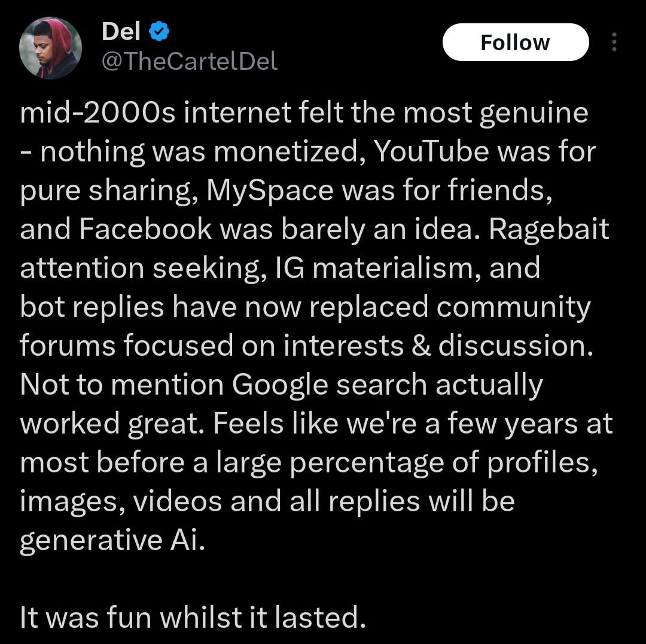This screenshot has height=644, width=646.
Task: Click Follow to follow @TheCartelDel
Action: [x=515, y=42]
